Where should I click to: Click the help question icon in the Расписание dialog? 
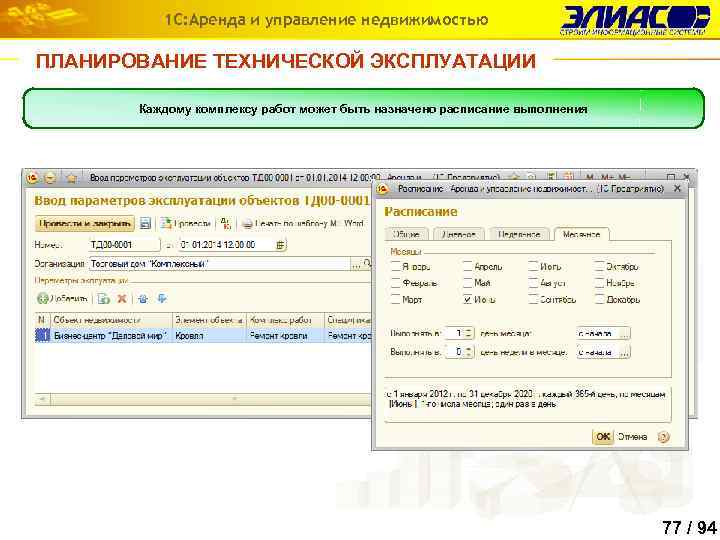[x=664, y=437]
